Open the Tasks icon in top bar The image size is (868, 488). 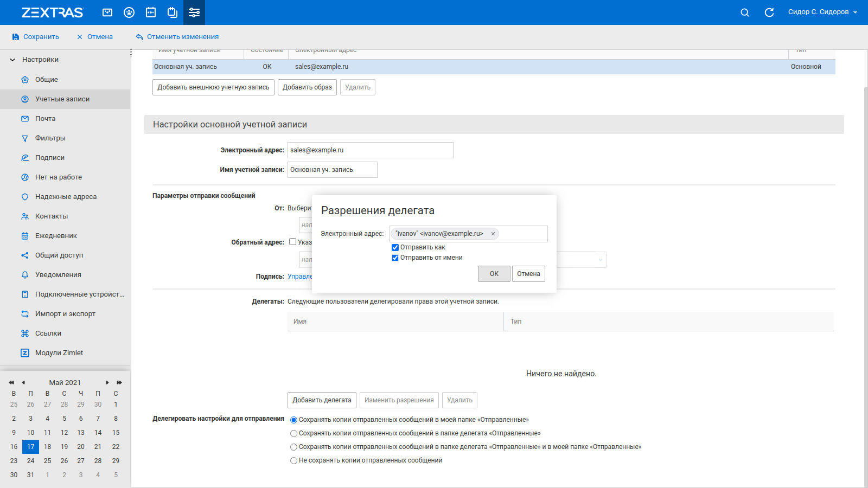173,12
